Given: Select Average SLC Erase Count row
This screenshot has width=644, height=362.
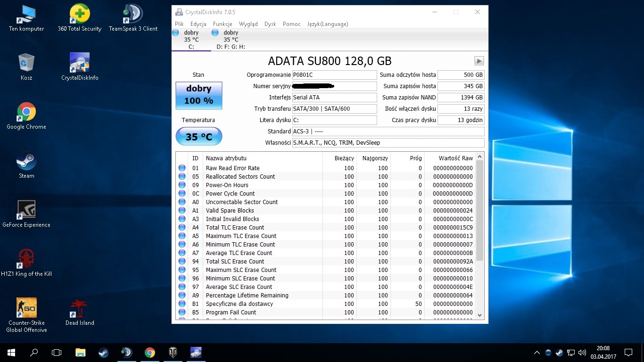Looking at the screenshot, I should (326, 287).
